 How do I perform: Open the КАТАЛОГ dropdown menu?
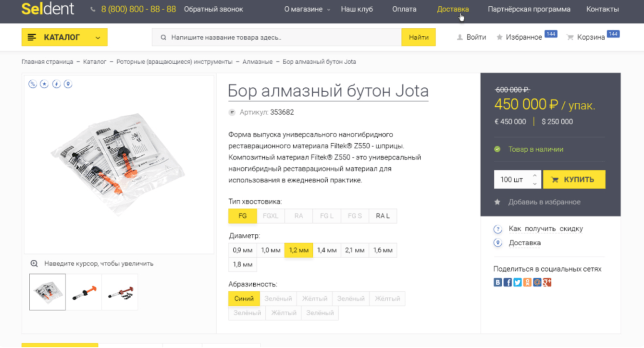(64, 37)
